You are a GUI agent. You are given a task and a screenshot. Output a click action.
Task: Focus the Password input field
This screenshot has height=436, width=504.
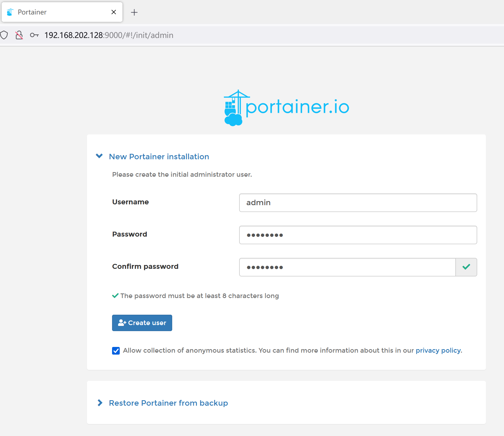pos(358,235)
